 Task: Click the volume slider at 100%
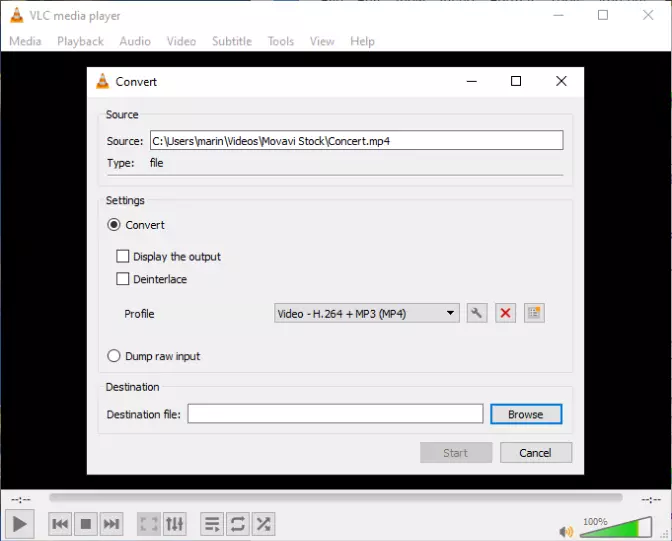coord(616,527)
